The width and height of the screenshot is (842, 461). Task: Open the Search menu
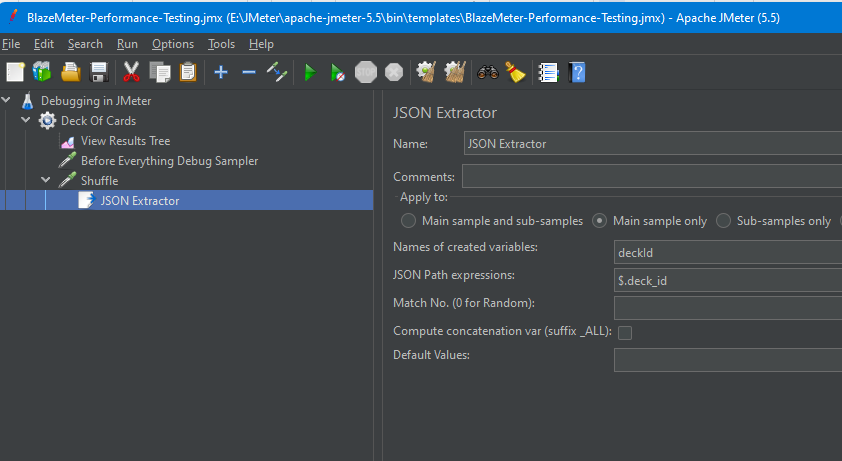[85, 44]
